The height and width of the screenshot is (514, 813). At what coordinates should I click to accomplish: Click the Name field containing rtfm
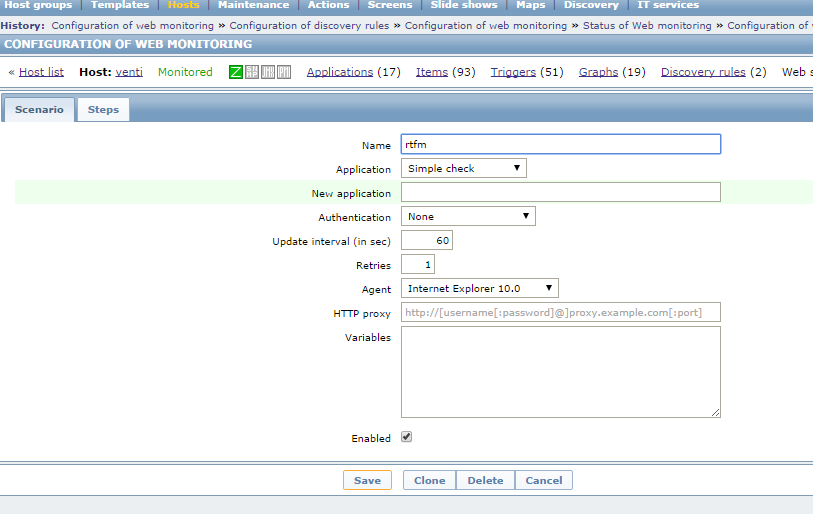pyautogui.click(x=561, y=144)
